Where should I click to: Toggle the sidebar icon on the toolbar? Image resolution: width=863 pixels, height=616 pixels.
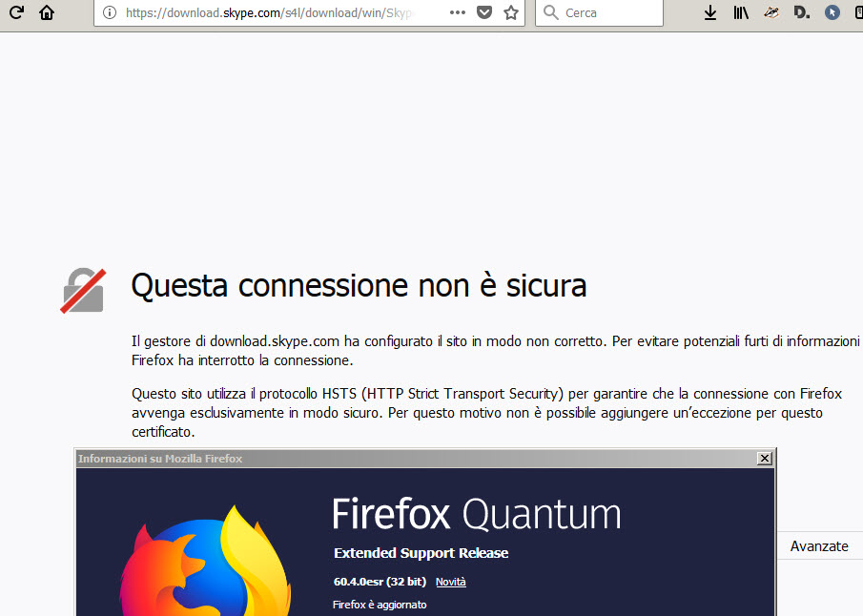tap(858, 12)
